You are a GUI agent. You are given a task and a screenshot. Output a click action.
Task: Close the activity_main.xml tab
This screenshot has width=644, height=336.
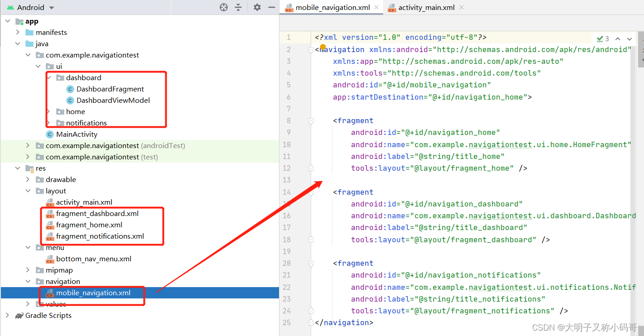(x=461, y=7)
